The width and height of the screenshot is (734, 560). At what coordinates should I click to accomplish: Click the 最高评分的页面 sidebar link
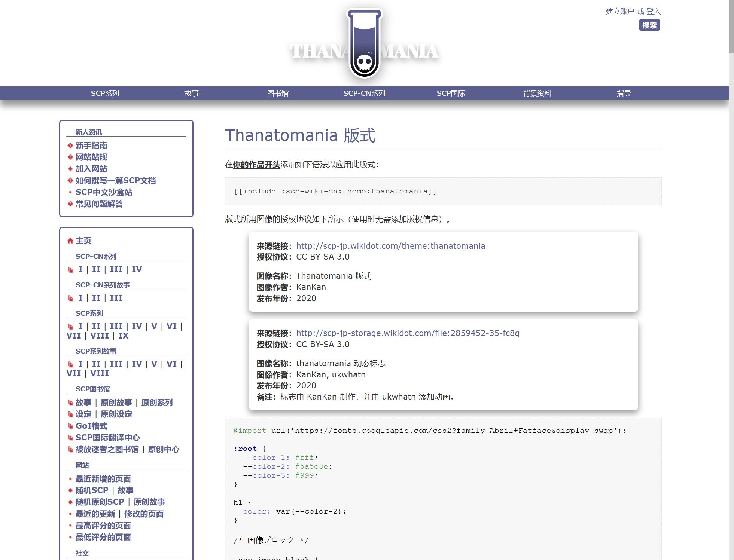[103, 526]
